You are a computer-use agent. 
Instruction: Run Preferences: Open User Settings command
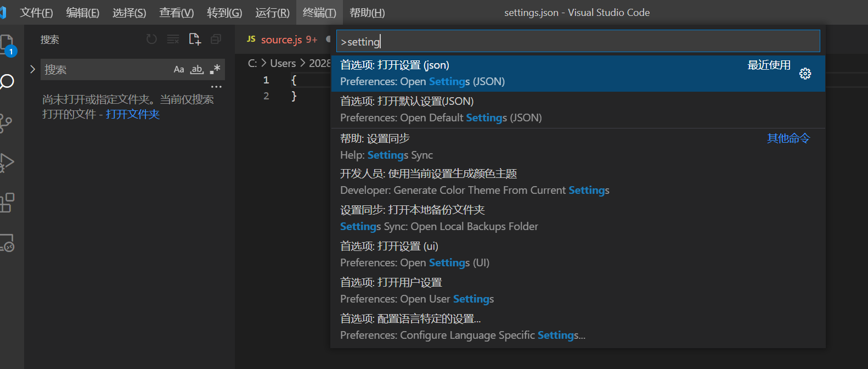pos(578,291)
